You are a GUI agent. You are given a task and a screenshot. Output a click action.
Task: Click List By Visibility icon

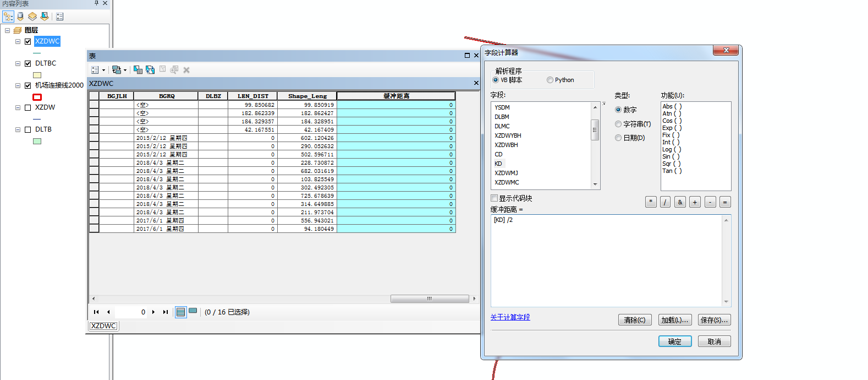click(32, 17)
